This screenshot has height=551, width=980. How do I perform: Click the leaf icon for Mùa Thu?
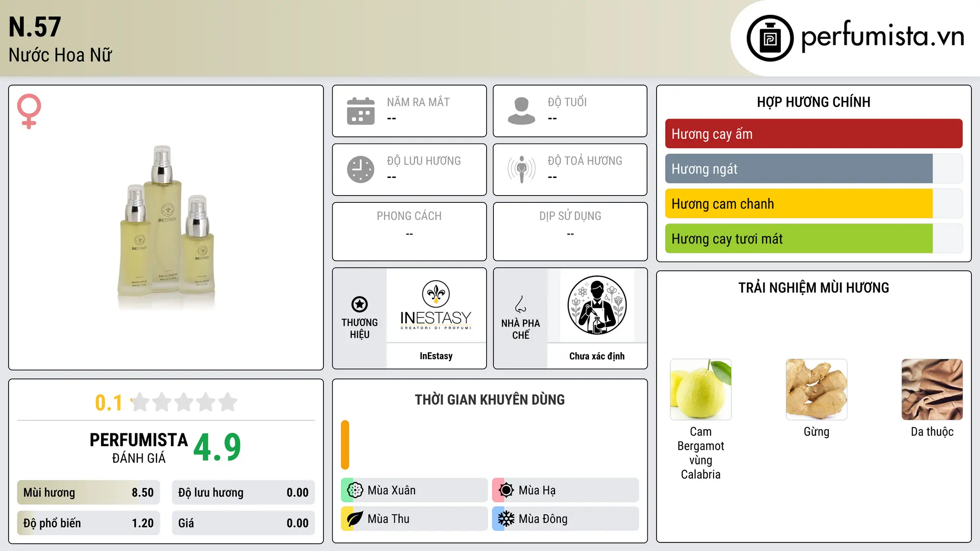coord(355,519)
